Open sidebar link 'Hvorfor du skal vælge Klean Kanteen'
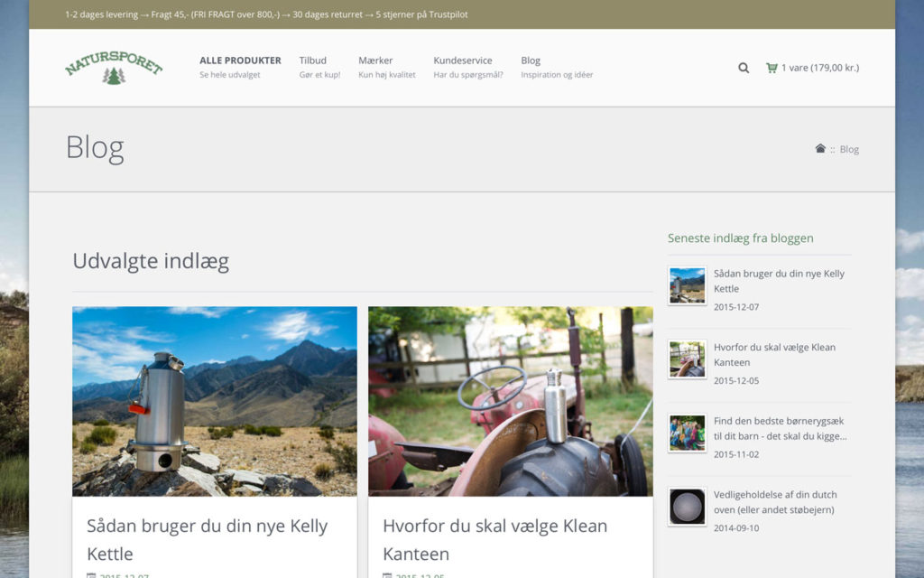This screenshot has width=924, height=578. (x=774, y=354)
